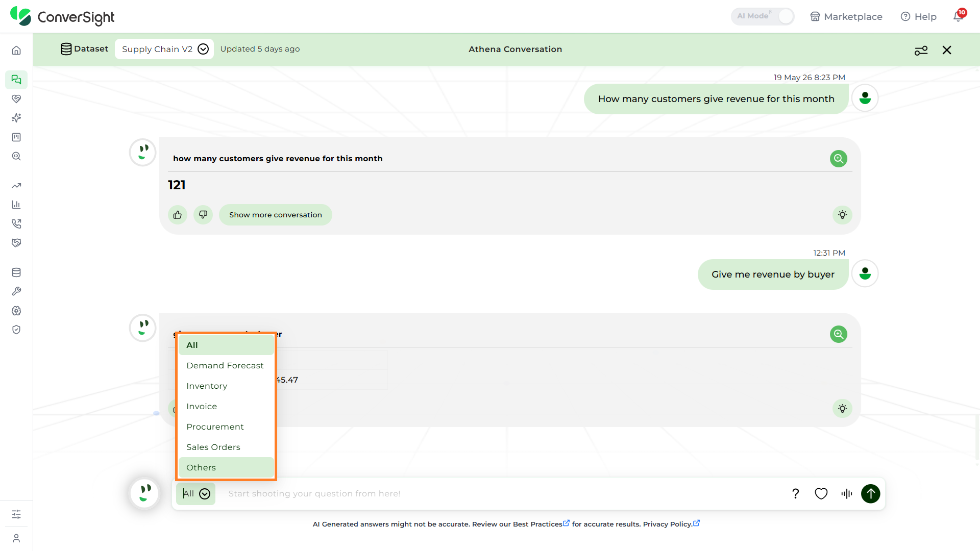Choose Others in the category list
Image resolution: width=980 pixels, height=551 pixels.
[226, 467]
